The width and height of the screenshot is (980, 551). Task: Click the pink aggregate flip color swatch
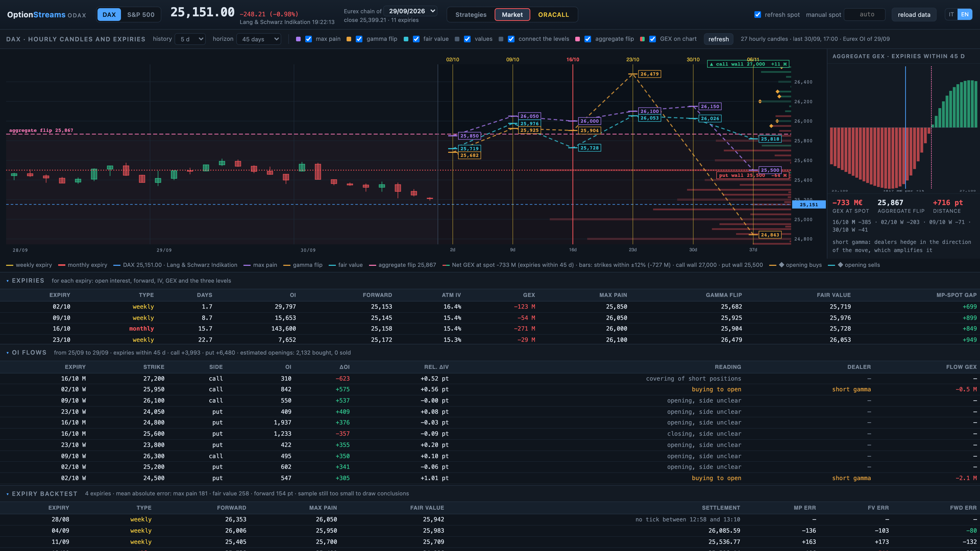(578, 39)
